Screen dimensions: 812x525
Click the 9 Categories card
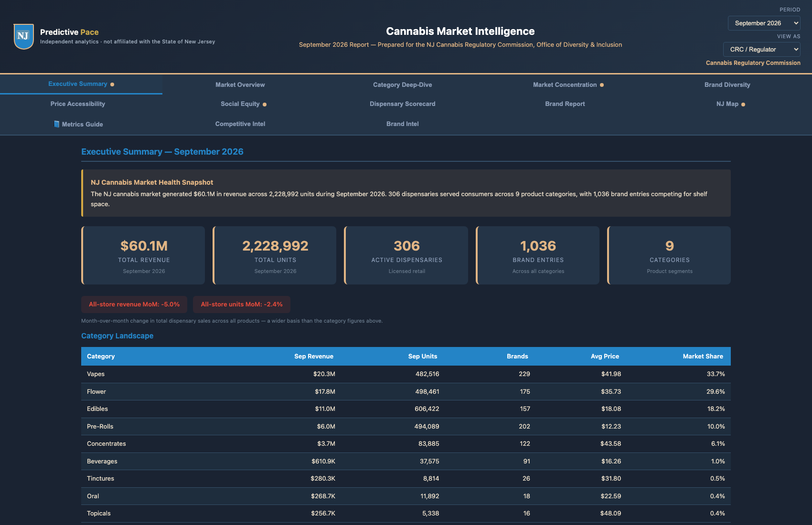coord(669,255)
